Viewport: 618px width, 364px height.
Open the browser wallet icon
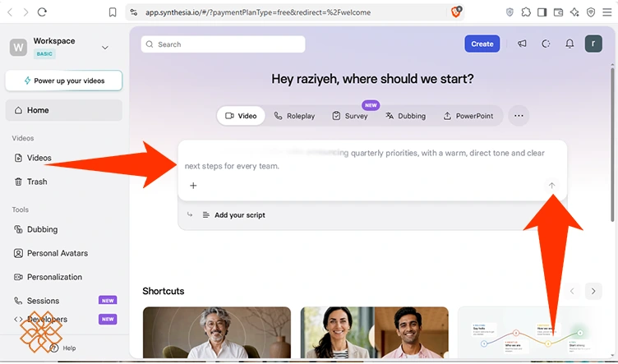click(x=558, y=12)
